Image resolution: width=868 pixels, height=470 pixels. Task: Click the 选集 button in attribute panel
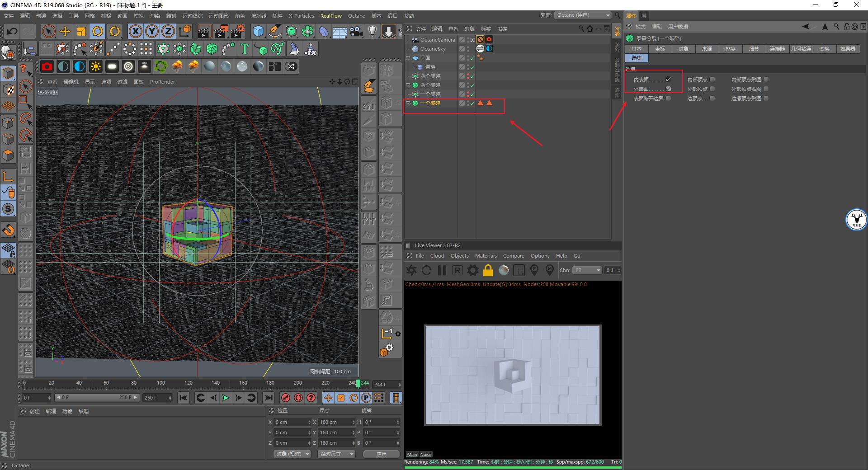coord(637,58)
